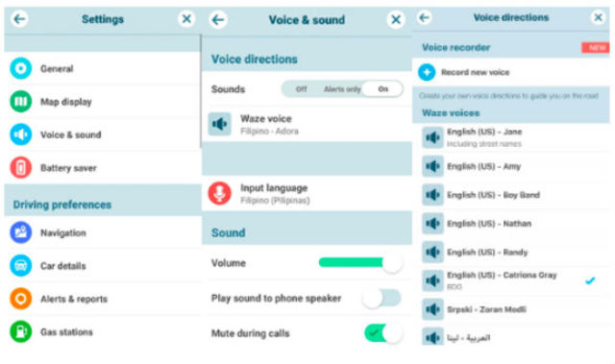
Task: Open the General settings icon
Action: coord(21,68)
